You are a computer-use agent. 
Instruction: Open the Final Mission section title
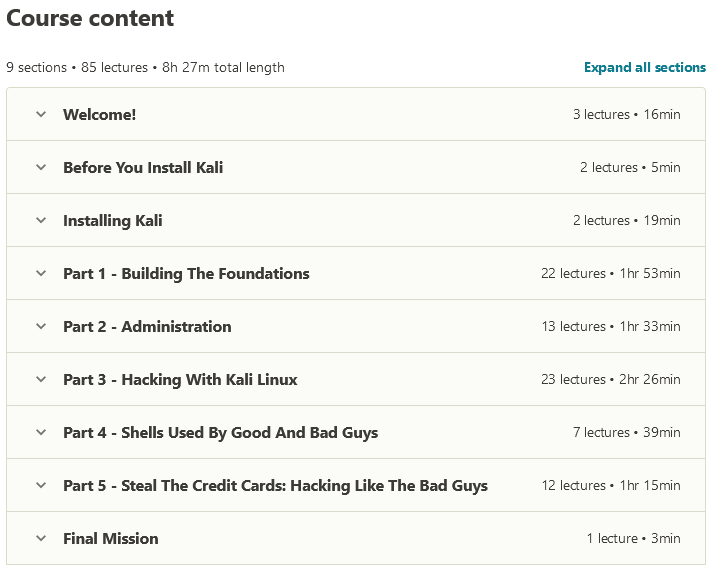(110, 538)
